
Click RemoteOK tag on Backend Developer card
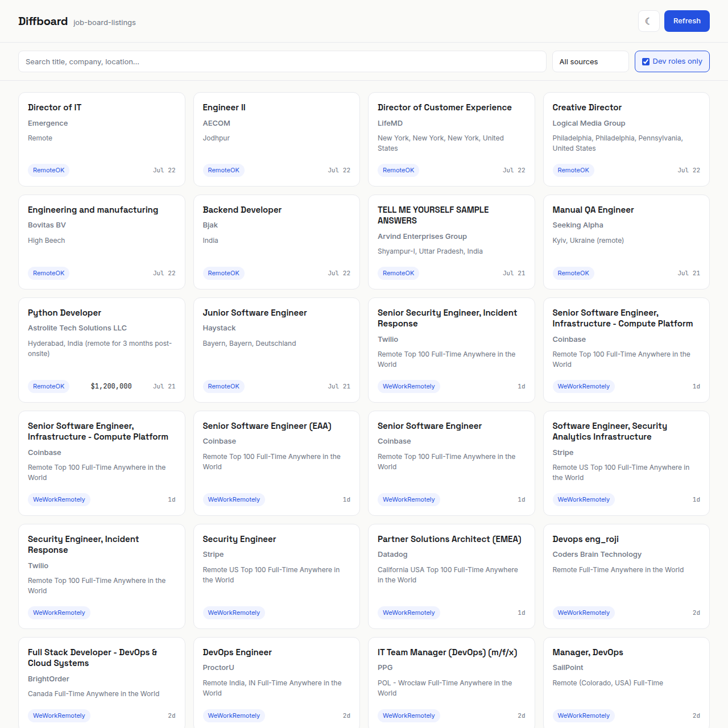click(x=224, y=273)
